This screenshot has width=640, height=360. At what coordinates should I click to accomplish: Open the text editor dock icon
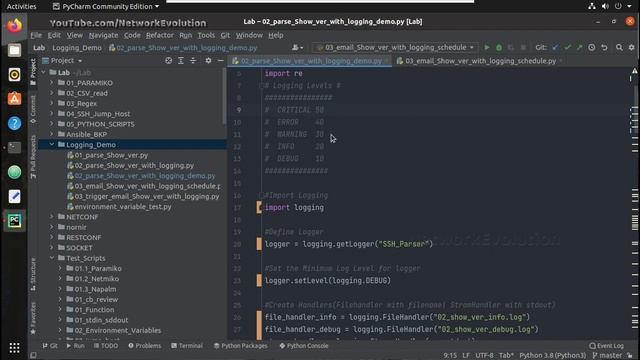point(14,196)
